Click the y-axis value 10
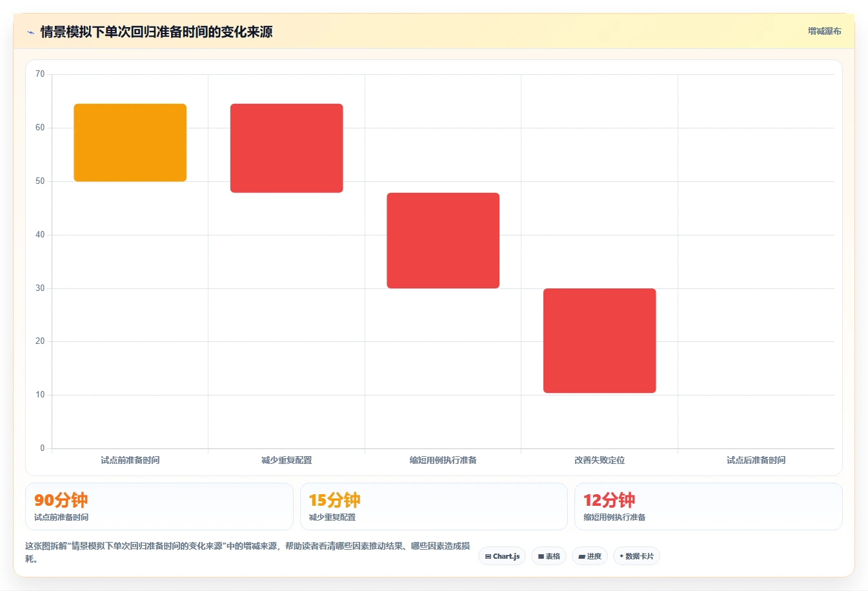This screenshot has width=868, height=591. click(x=40, y=395)
